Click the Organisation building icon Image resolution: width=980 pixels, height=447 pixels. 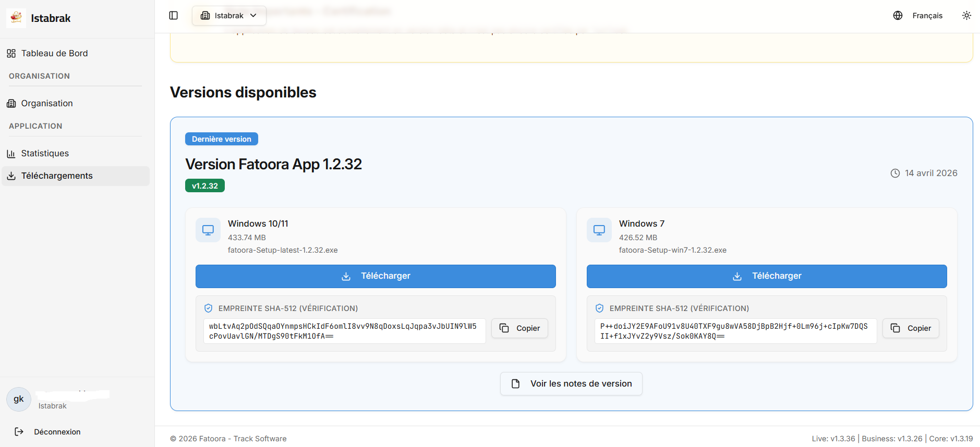[11, 103]
